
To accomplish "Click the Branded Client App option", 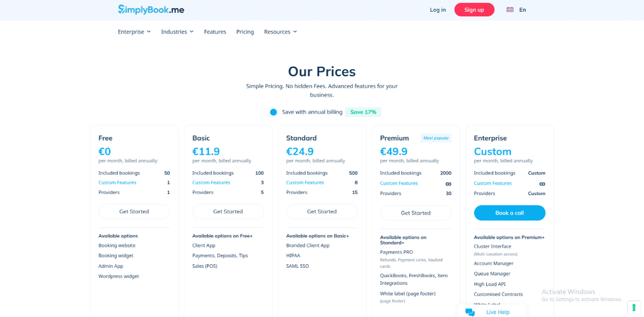I will point(308,246).
